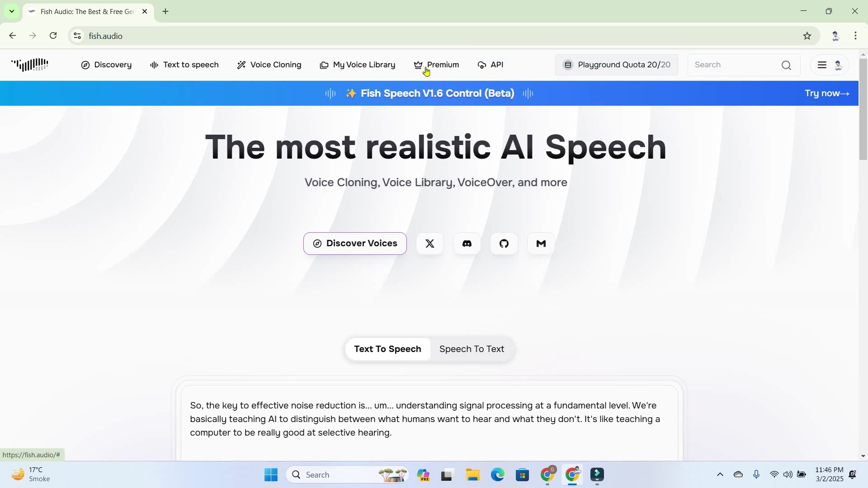This screenshot has width=868, height=488.
Task: Open the notifications bell icon
Action: (x=853, y=474)
